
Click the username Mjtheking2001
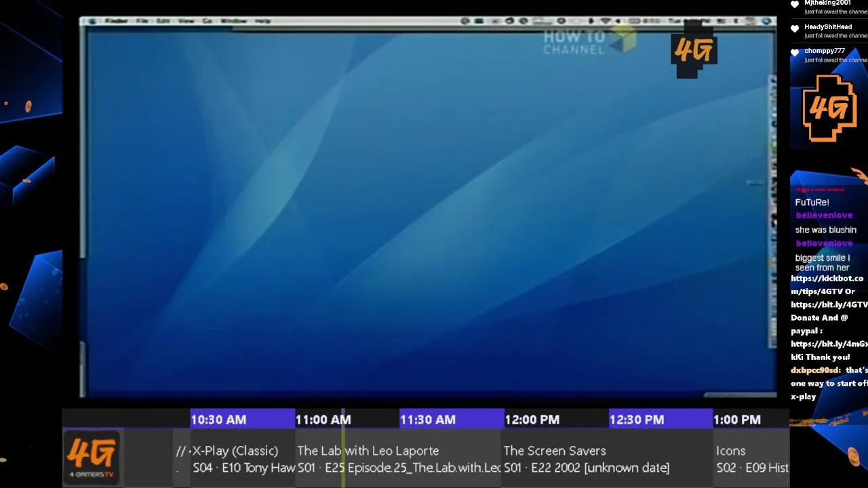[x=827, y=3]
